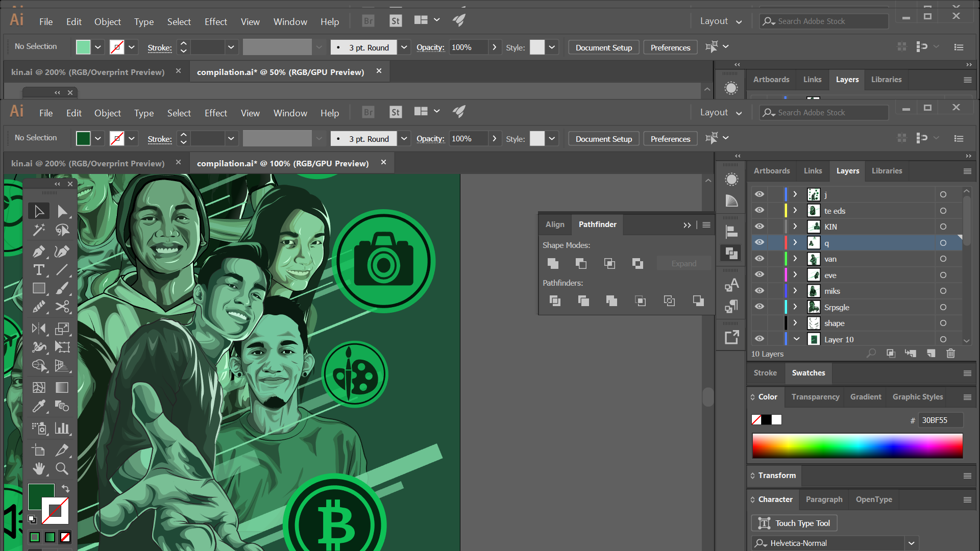Collapse the Layer 10 group

click(x=796, y=339)
